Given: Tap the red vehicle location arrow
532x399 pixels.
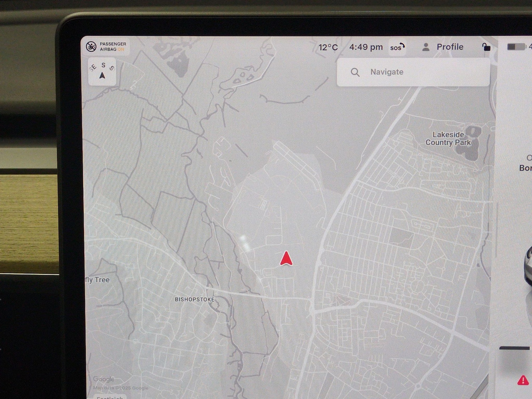Looking at the screenshot, I should [x=286, y=259].
